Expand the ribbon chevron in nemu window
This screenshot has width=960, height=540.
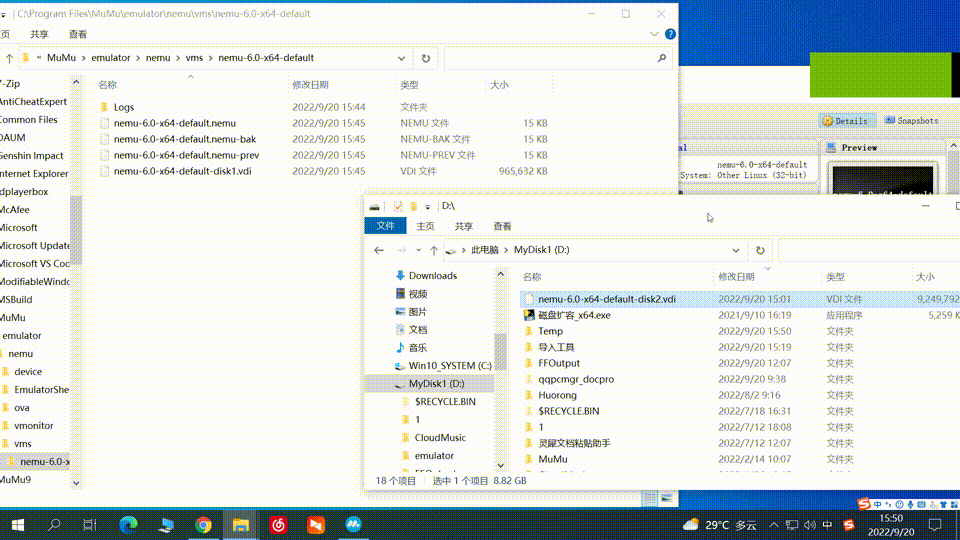pos(654,34)
